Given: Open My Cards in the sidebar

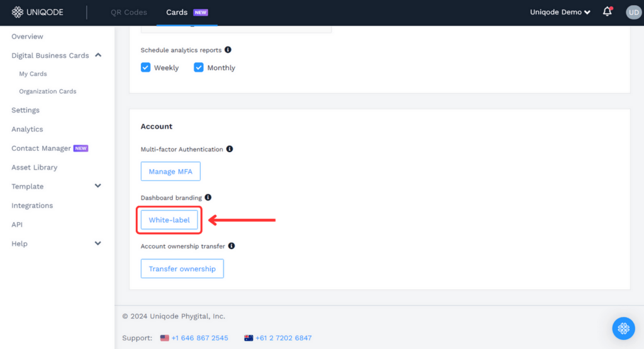Looking at the screenshot, I should pos(33,74).
